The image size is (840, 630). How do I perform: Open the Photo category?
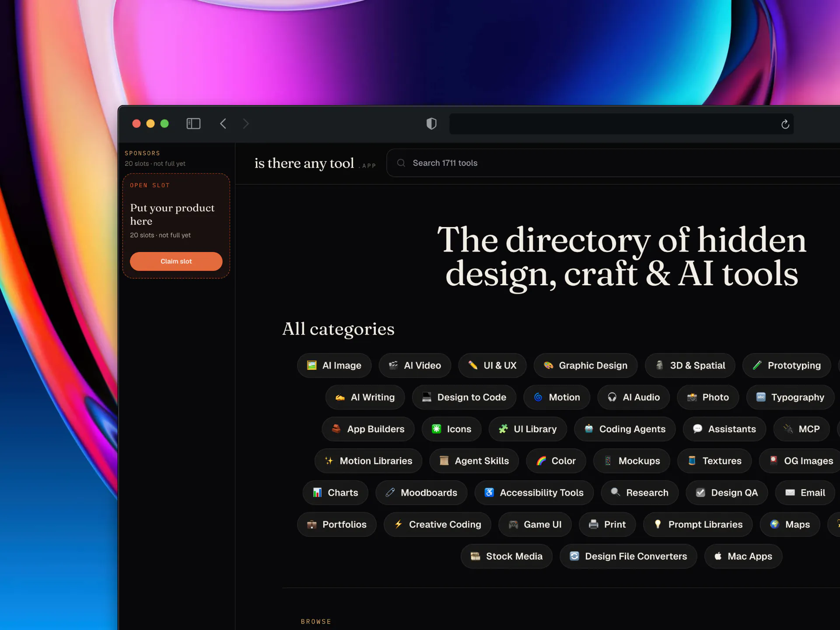pyautogui.click(x=708, y=397)
